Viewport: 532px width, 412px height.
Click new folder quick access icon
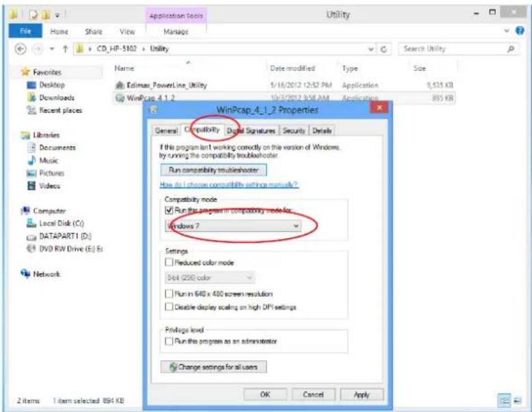pyautogui.click(x=46, y=15)
